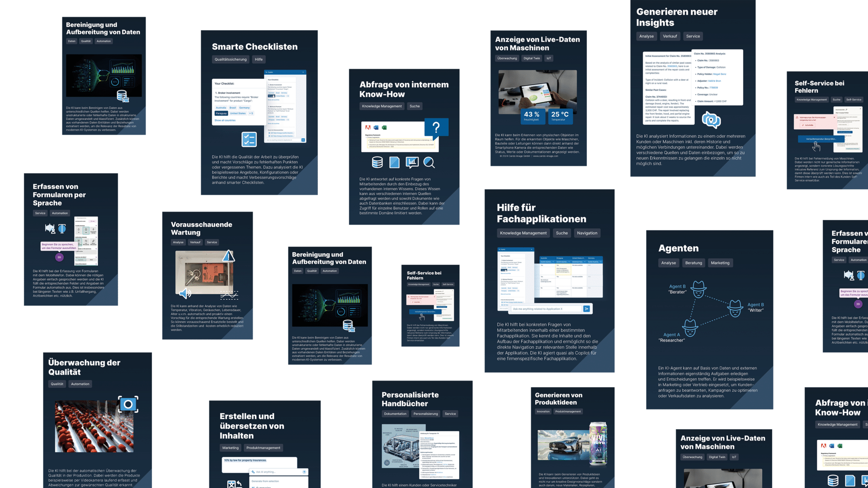Click the speaker icon in Vorausschauende Wartung
This screenshot has height=488, width=868.
click(x=185, y=294)
